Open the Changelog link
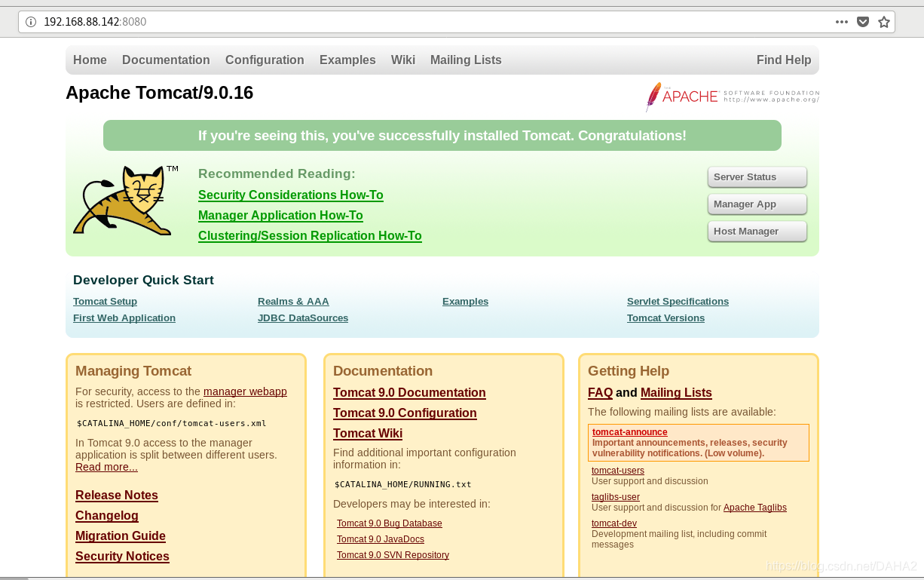Viewport: 924px width, 580px height. coord(107,515)
